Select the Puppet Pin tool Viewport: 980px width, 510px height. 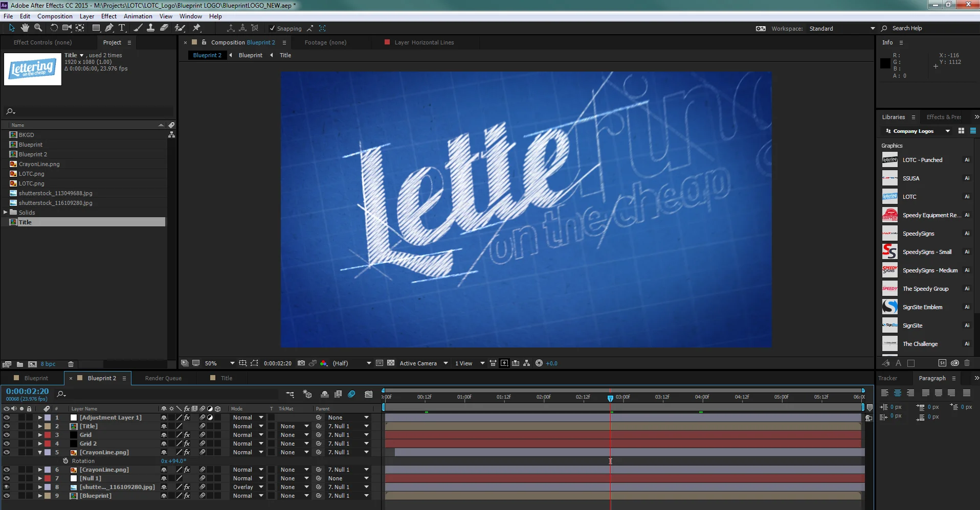pyautogui.click(x=196, y=28)
